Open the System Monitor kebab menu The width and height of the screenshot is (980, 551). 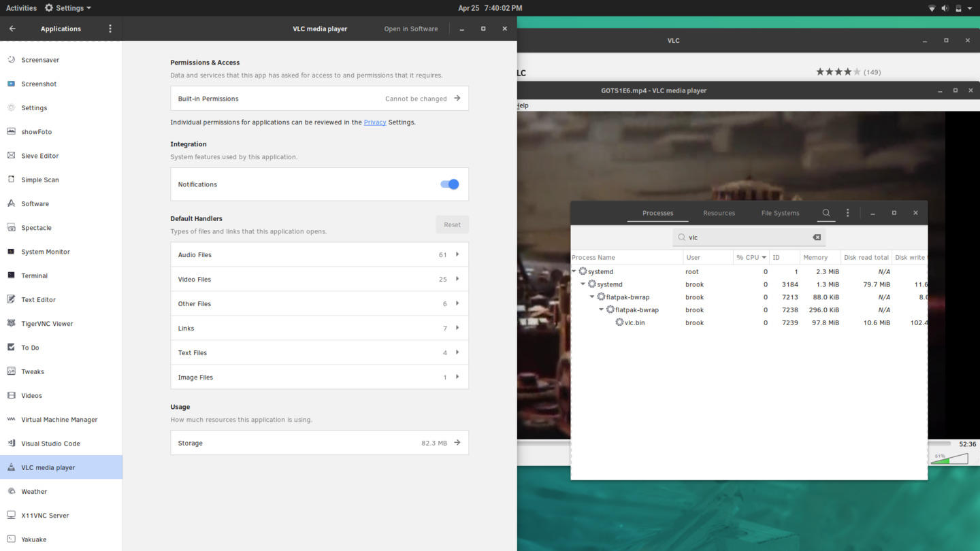(x=847, y=213)
